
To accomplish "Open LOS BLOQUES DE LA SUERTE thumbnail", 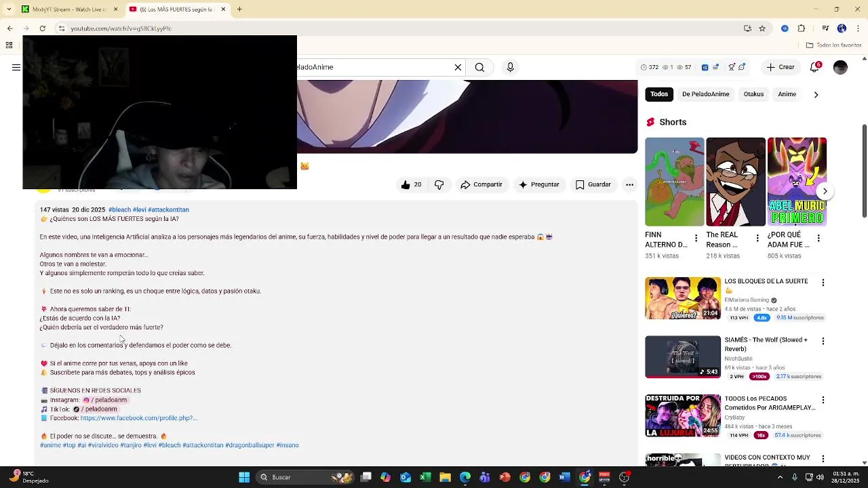I will pyautogui.click(x=683, y=298).
